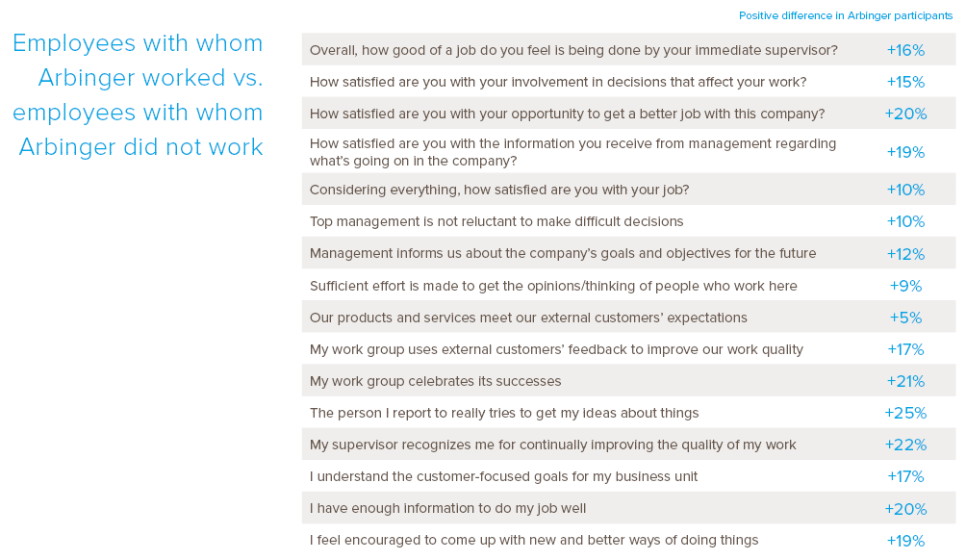Click the +25% difference value

pyautogui.click(x=905, y=413)
